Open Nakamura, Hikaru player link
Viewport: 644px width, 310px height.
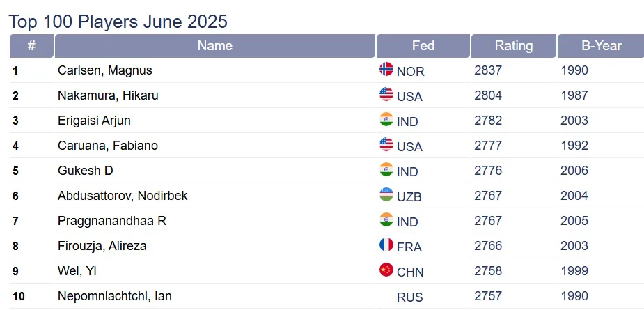(108, 95)
